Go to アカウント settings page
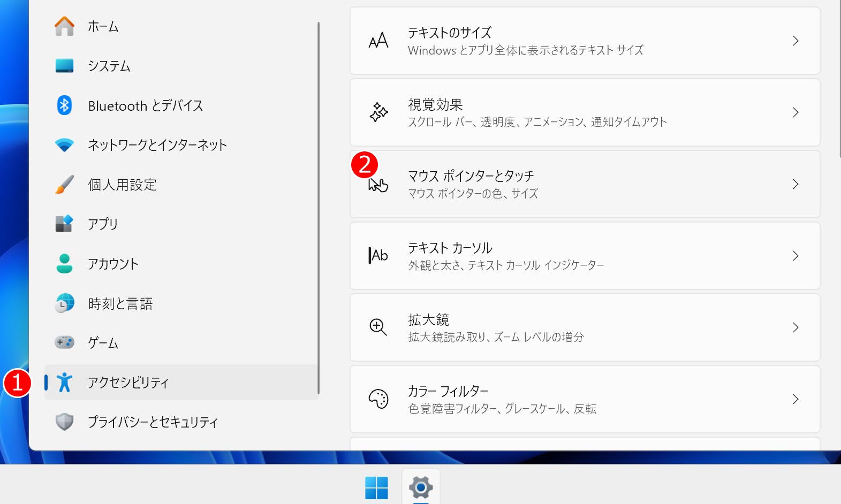Image resolution: width=841 pixels, height=504 pixels. (113, 264)
